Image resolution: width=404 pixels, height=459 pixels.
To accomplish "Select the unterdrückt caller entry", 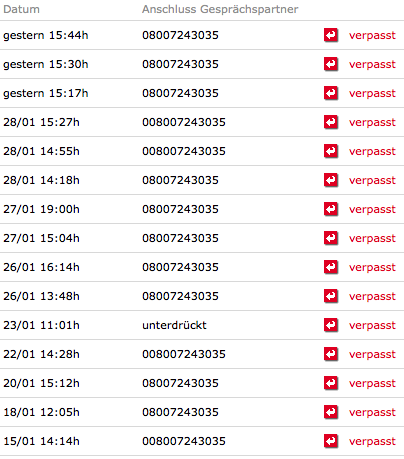I will click(x=174, y=325).
